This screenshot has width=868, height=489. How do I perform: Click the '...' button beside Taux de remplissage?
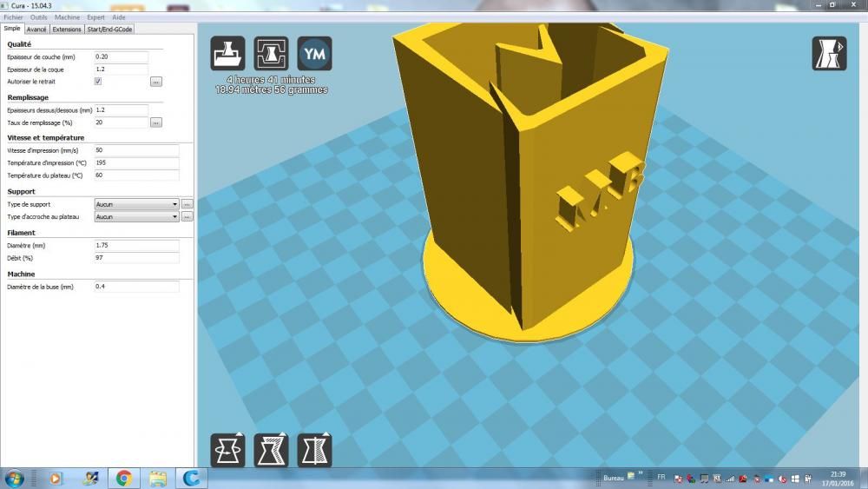click(x=156, y=122)
